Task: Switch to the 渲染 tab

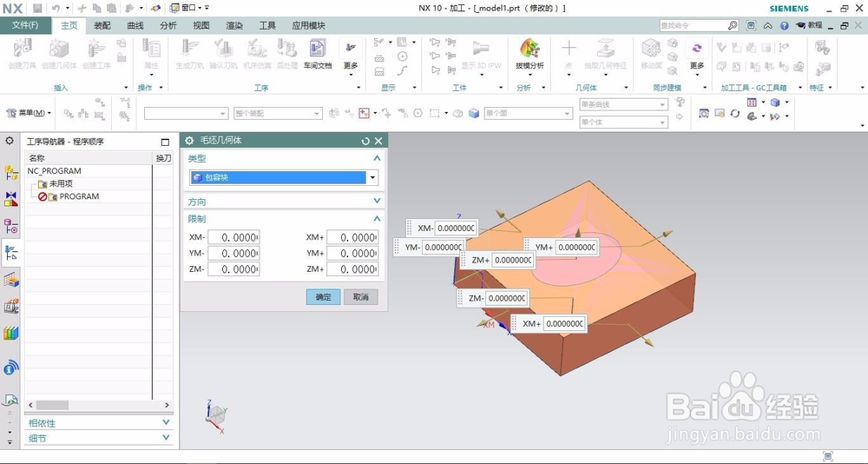Action: tap(234, 25)
